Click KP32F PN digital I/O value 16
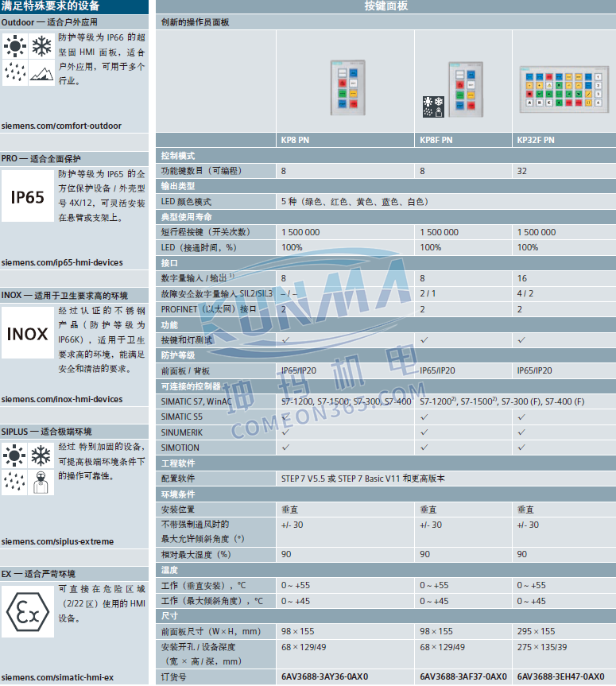Viewport: 616px width, 686px height. [x=522, y=278]
